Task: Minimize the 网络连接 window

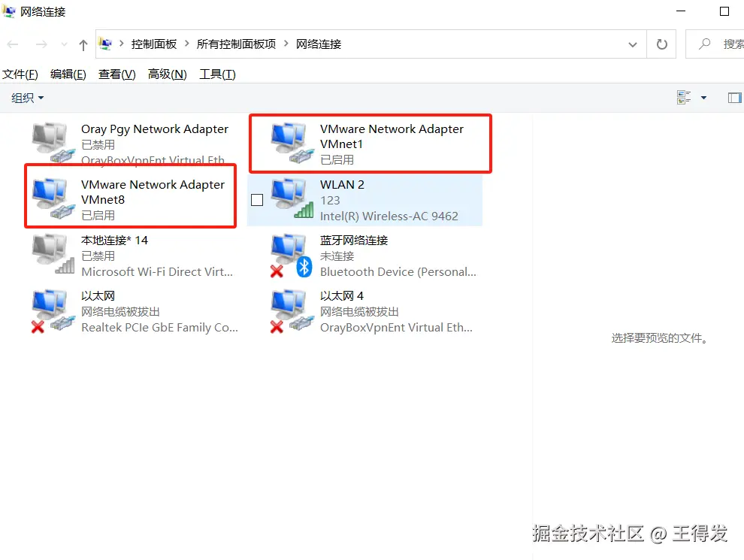Action: [681, 11]
